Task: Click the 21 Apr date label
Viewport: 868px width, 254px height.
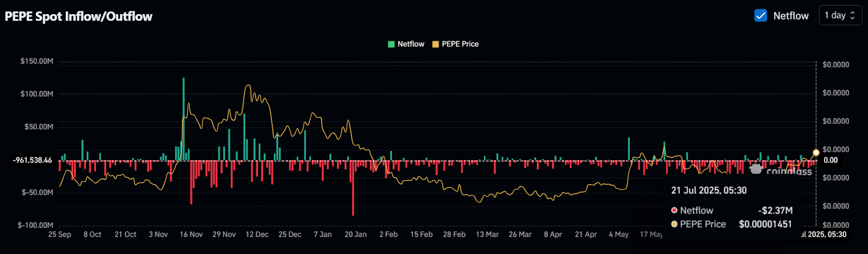Action: [x=586, y=234]
